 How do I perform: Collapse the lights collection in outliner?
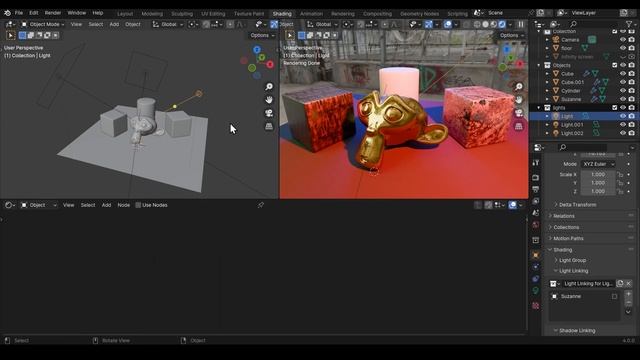539,108
